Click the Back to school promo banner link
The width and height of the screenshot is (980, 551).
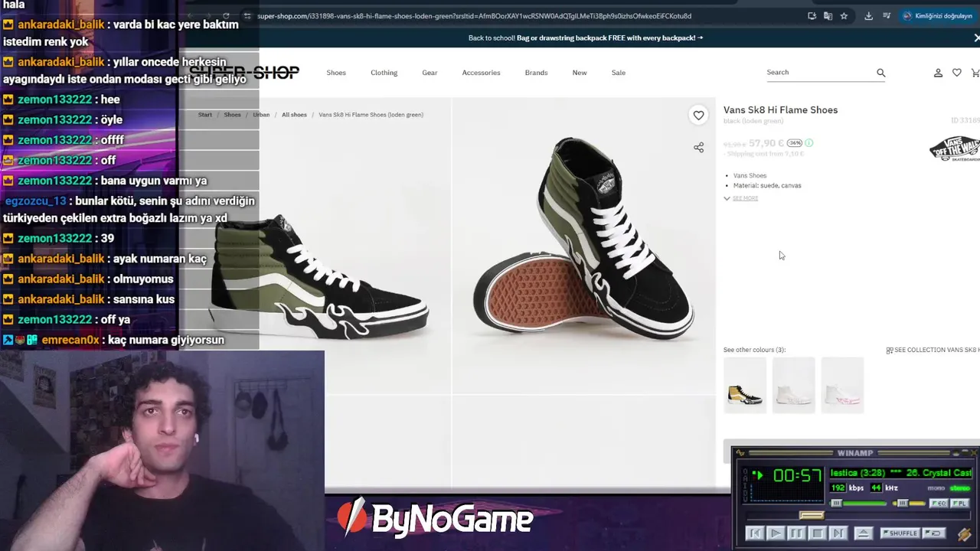coord(586,37)
